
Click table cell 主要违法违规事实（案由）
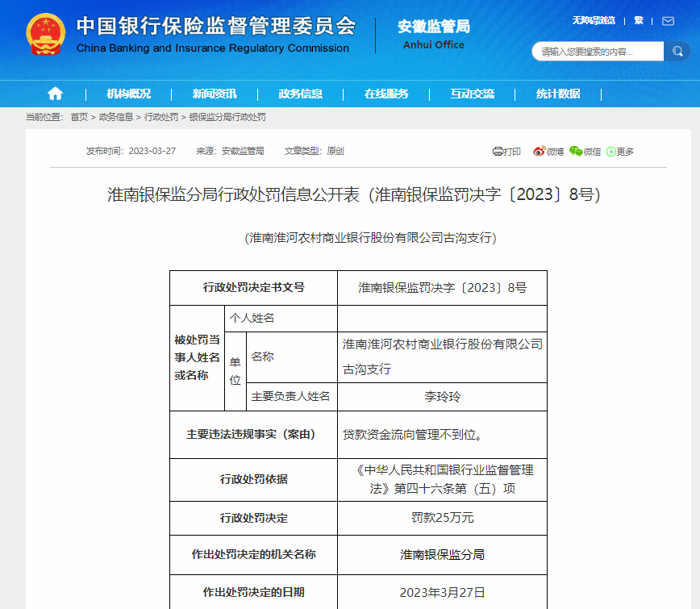pyautogui.click(x=253, y=435)
